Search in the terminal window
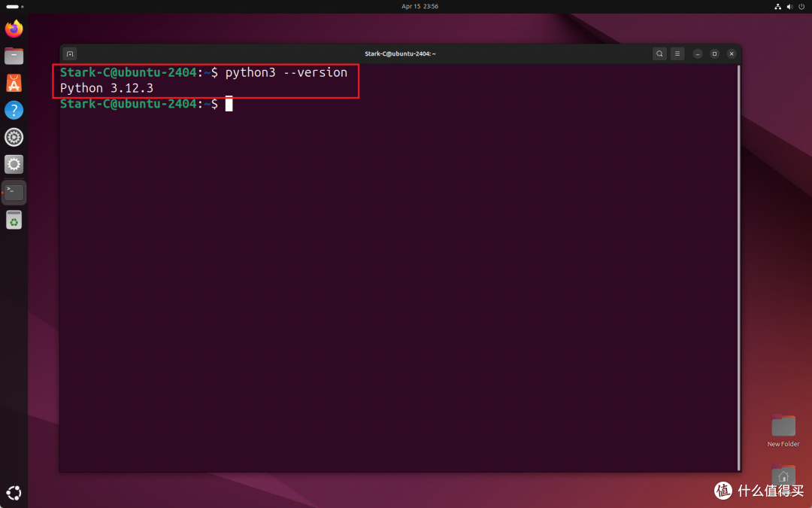 point(659,53)
